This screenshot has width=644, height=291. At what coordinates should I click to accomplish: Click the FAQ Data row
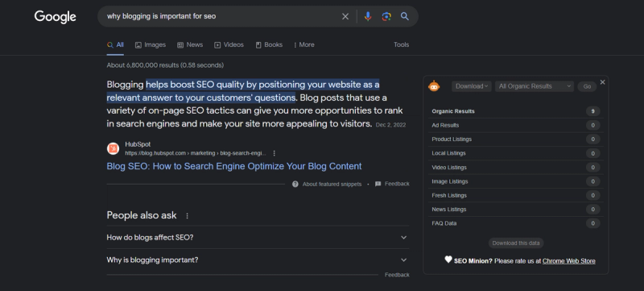tap(516, 223)
